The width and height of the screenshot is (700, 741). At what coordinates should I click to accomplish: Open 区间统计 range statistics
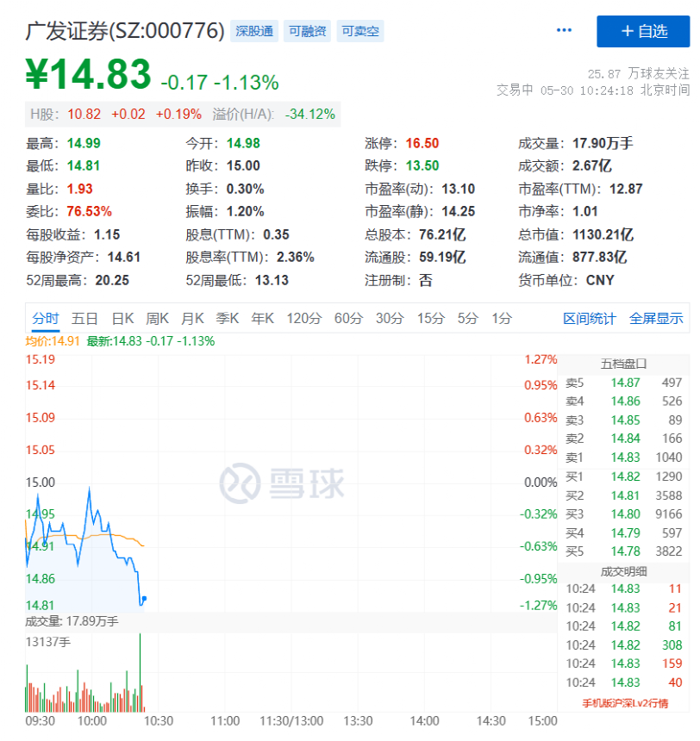590,318
